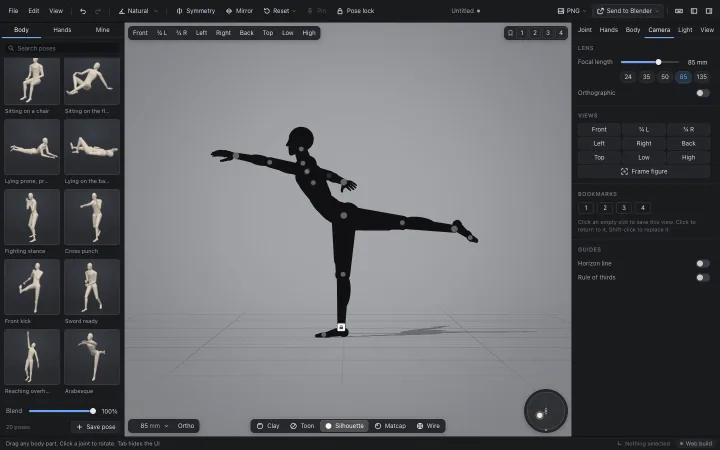Switch shading to Matcap mode
This screenshot has height=450, width=720.
click(x=390, y=426)
